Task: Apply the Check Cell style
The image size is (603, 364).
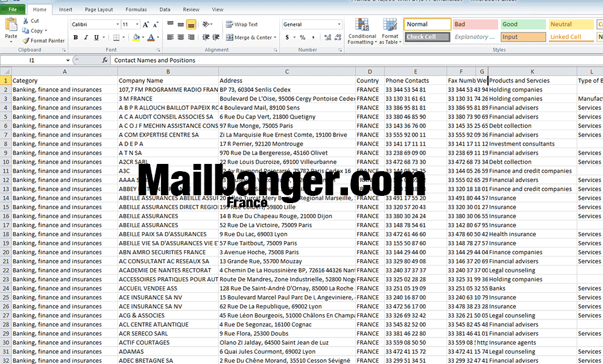Action: (x=428, y=37)
